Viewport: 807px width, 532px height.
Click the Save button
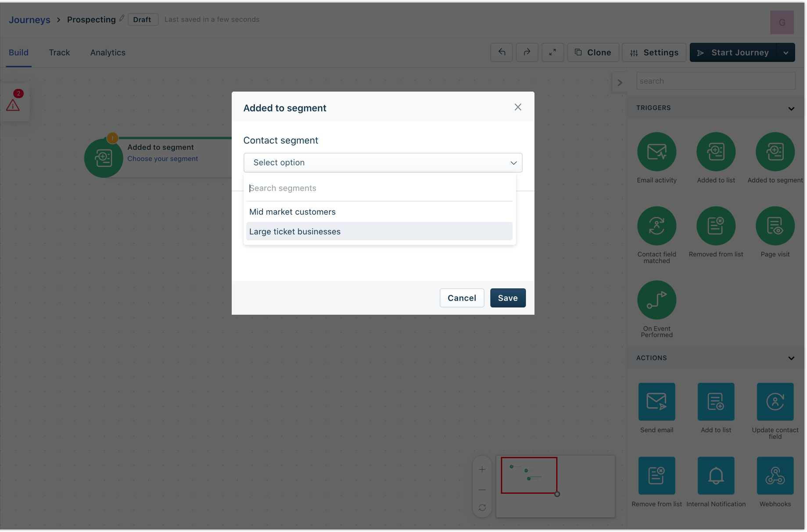(x=508, y=298)
